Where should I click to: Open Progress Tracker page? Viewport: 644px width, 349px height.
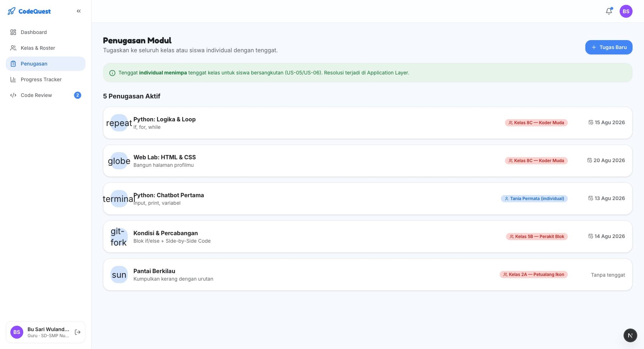click(45, 79)
